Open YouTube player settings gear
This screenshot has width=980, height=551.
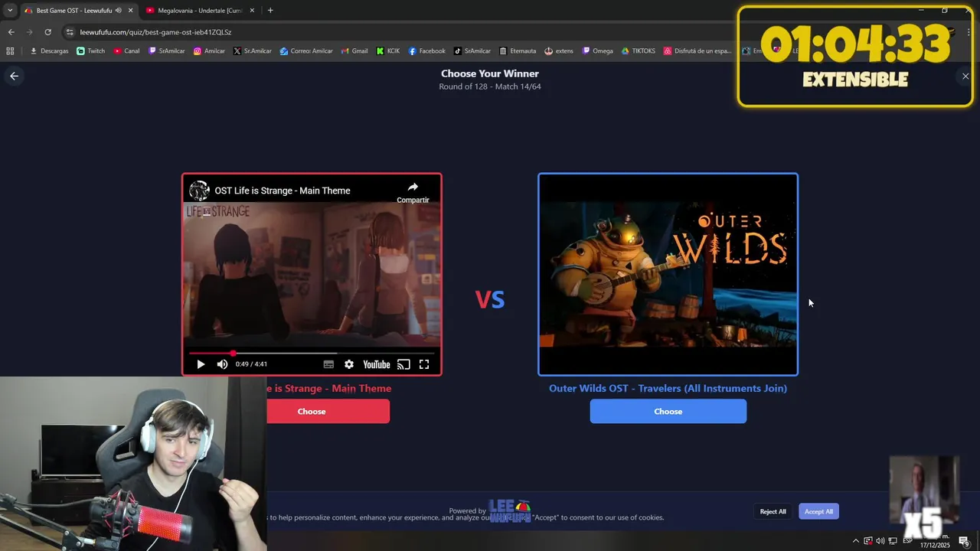tap(349, 364)
